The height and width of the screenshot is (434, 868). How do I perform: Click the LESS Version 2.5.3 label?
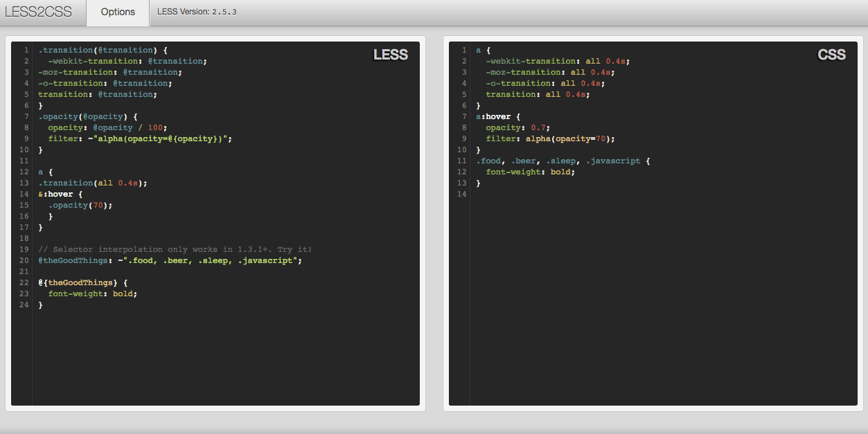[197, 12]
